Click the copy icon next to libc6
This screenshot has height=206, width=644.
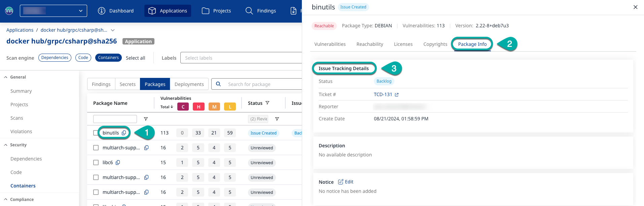coord(118,163)
